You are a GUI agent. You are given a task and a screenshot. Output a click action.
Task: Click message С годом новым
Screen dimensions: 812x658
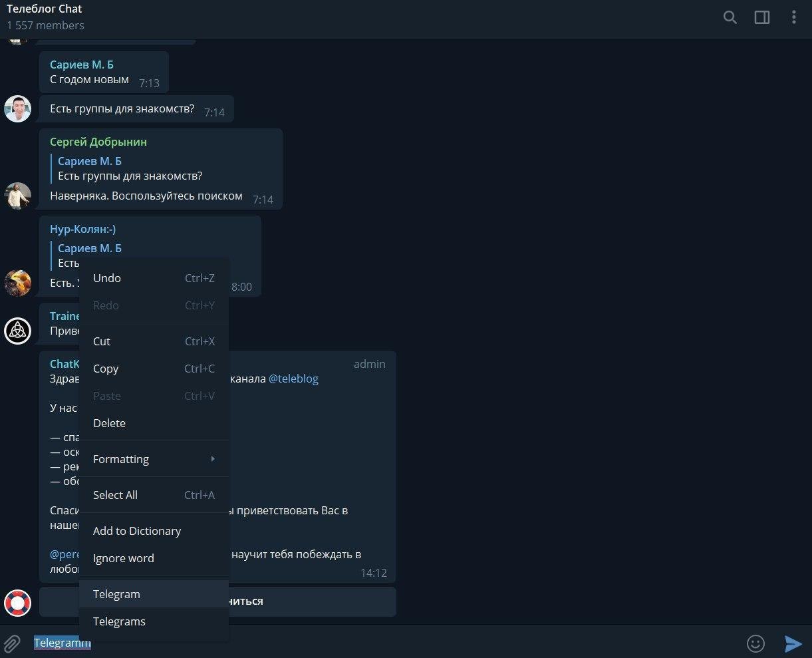(x=104, y=73)
